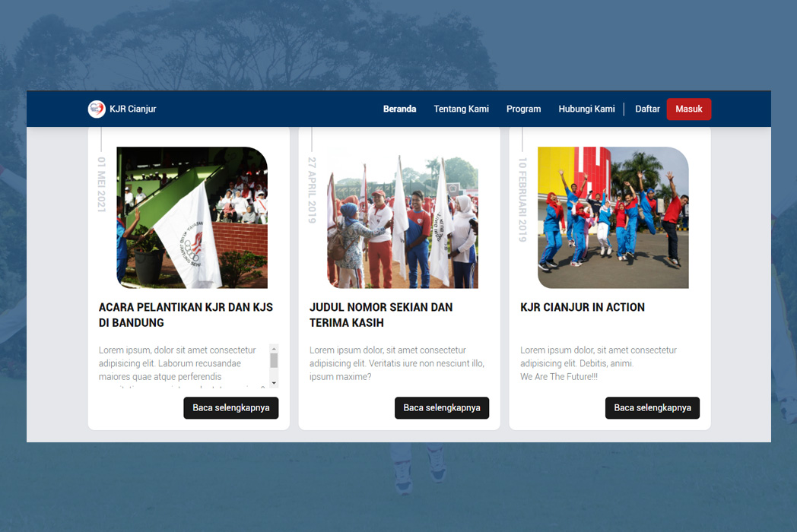Click the flag handover photo in the middle card
The image size is (797, 532).
click(x=402, y=217)
